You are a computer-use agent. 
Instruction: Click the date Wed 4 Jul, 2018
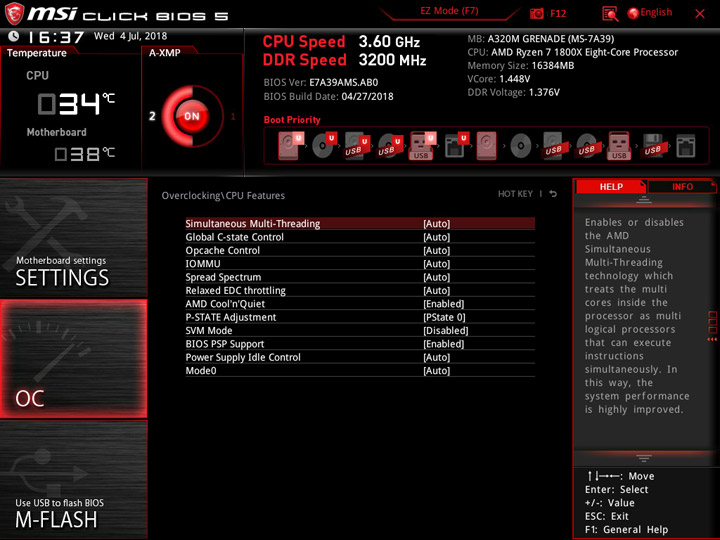[130, 36]
